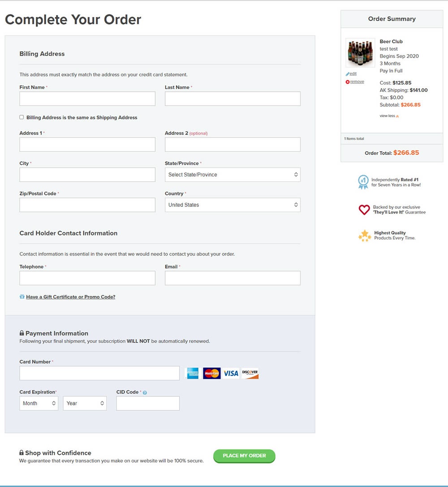Click the MasterCard logo icon

pos(211,373)
